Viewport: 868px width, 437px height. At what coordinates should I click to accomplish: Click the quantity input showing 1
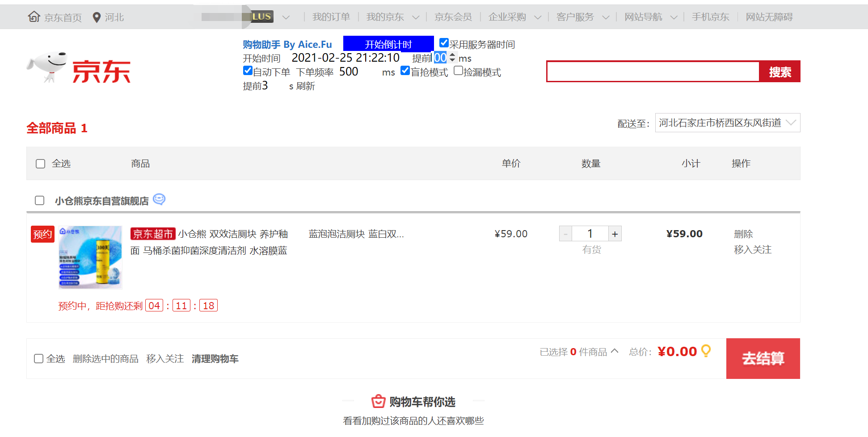[x=590, y=234]
